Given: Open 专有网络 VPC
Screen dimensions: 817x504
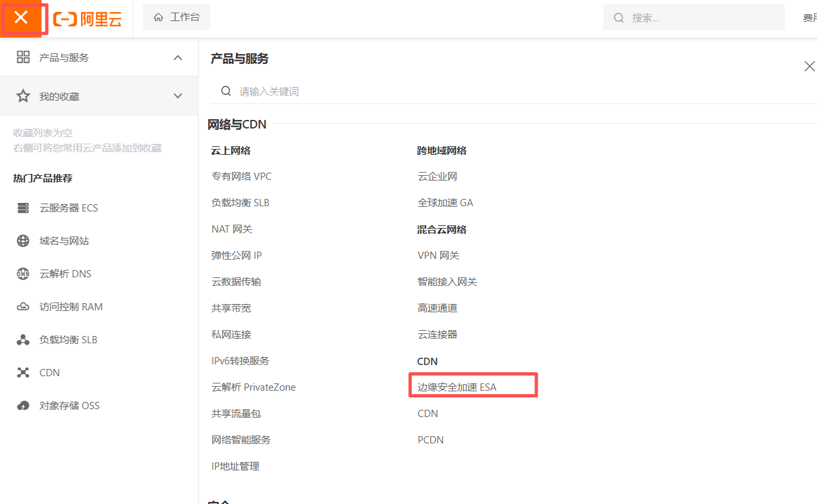Looking at the screenshot, I should 241,177.
